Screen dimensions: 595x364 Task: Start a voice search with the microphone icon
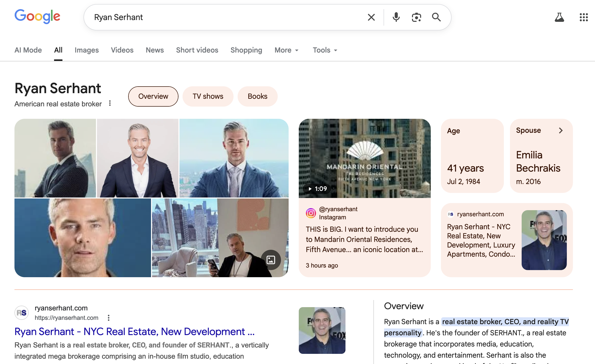pos(396,17)
